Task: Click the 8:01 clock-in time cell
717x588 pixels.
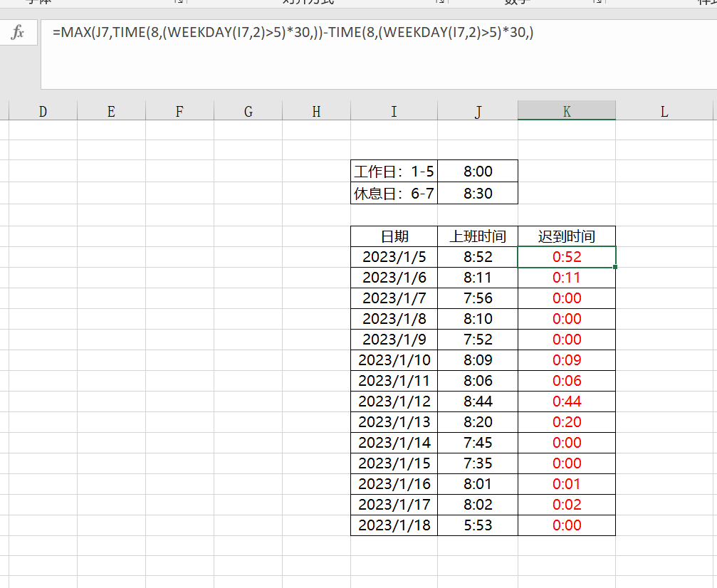Action: (477, 484)
